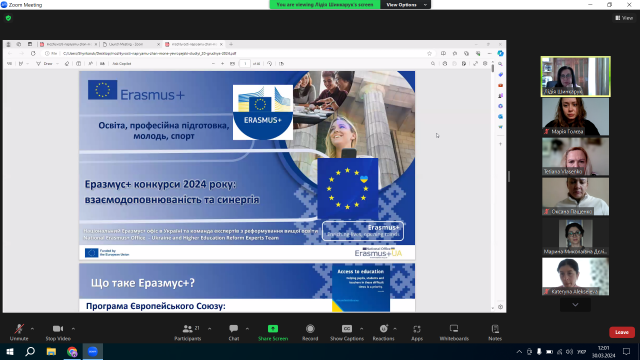Start recording with the Record button
The height and width of the screenshot is (360, 640).
pos(310,332)
